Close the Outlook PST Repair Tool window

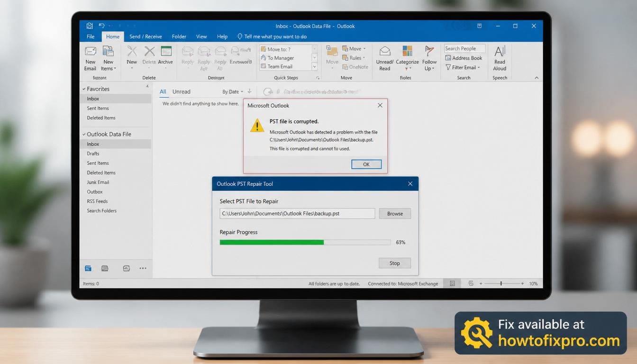[410, 184]
